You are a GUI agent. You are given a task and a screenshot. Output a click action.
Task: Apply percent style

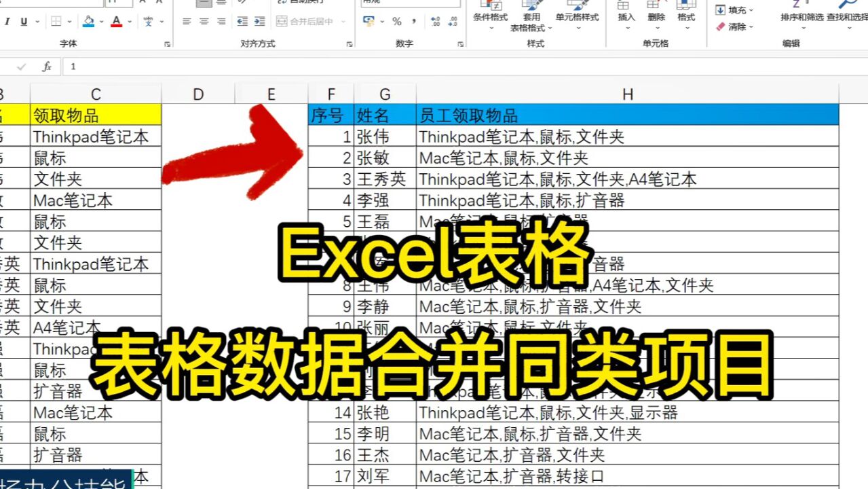pos(397,22)
